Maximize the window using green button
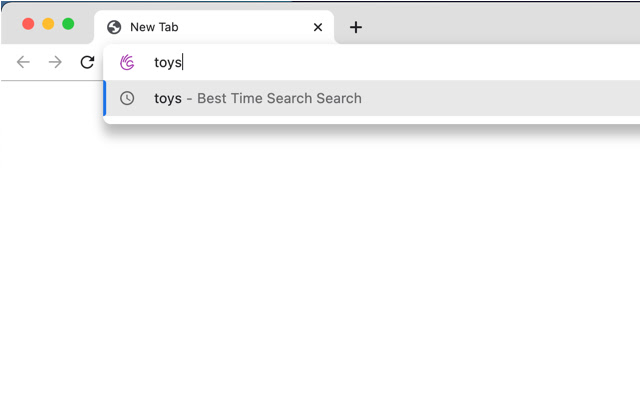Viewport: 640px width, 400px height. (x=68, y=23)
